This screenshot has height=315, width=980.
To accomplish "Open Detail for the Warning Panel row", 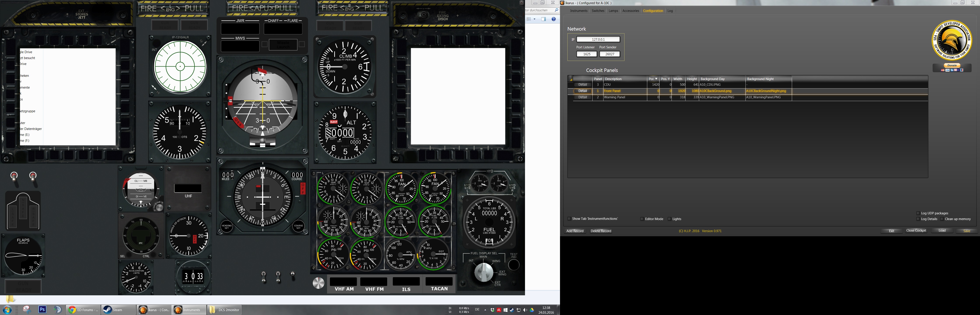I will coord(583,97).
